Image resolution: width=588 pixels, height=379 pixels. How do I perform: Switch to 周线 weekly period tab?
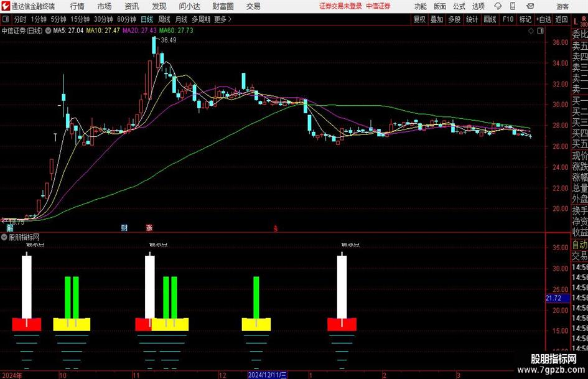click(x=164, y=19)
